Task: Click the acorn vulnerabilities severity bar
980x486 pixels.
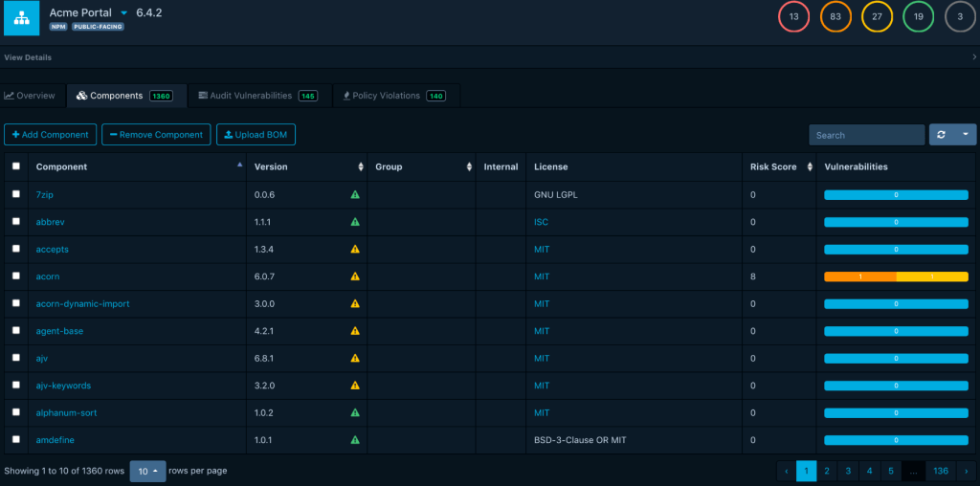Action: pos(896,276)
